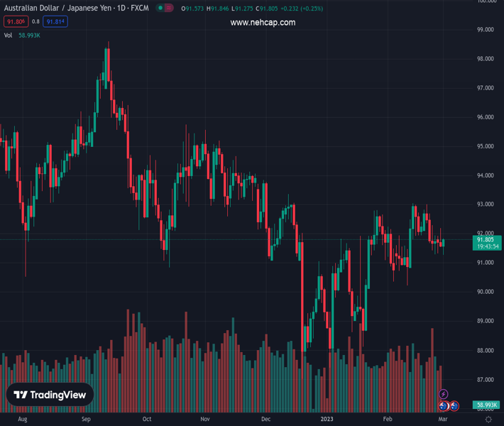The width and height of the screenshot is (504, 426).
Task: Toggle the market status indicator pill
Action: (165, 9)
